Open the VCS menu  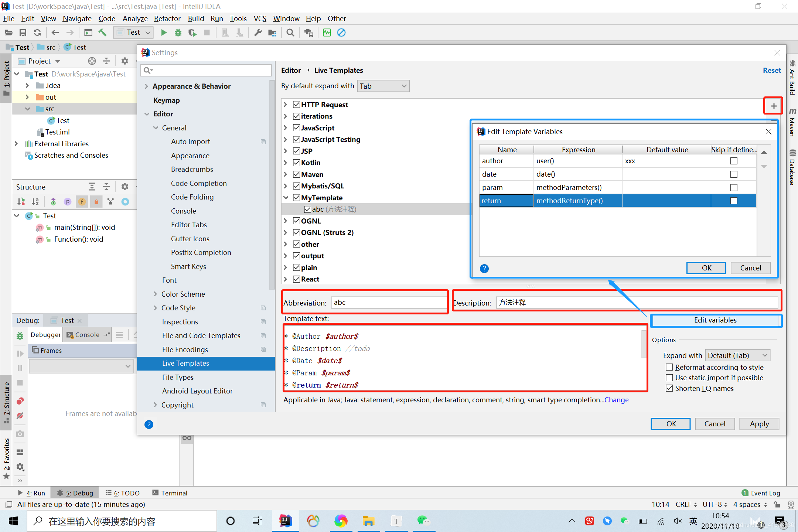pos(260,18)
